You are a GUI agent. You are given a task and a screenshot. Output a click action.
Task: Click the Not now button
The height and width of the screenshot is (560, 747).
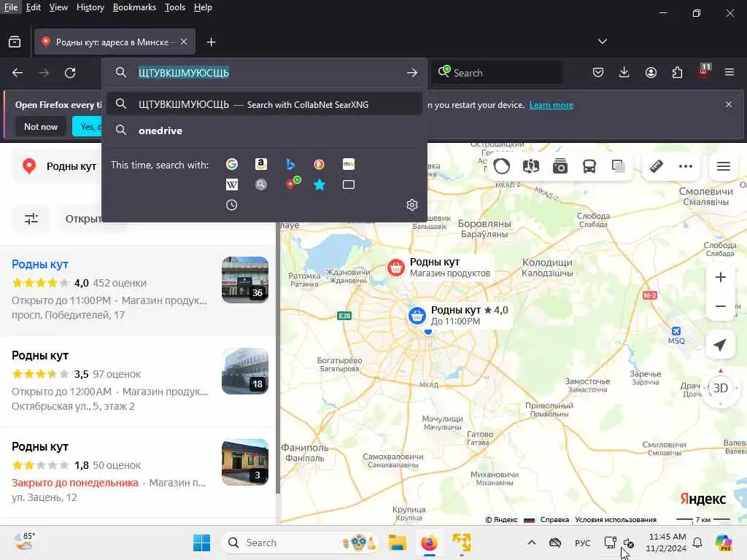[41, 127]
